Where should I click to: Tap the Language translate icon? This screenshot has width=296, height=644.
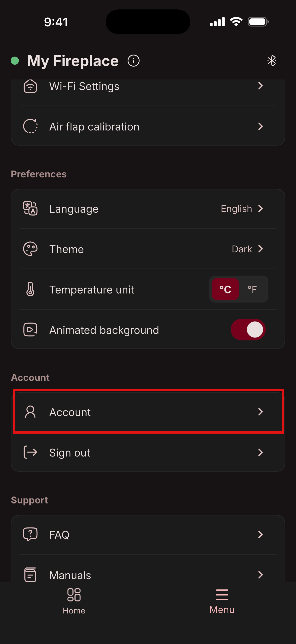tap(30, 209)
